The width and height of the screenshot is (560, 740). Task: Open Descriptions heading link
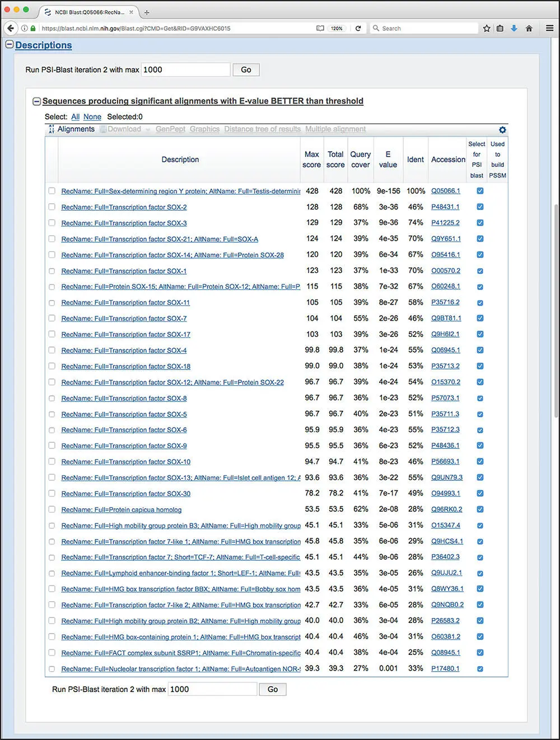pos(44,45)
